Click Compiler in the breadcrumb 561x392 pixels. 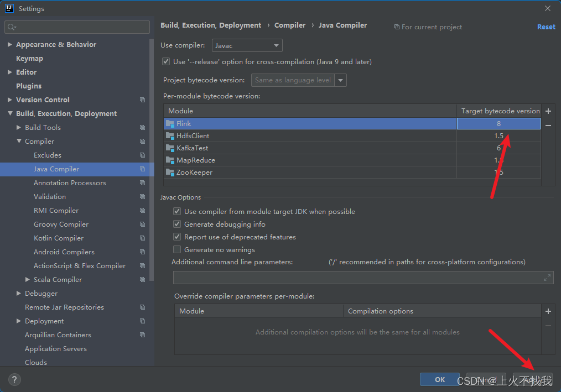[x=290, y=25]
